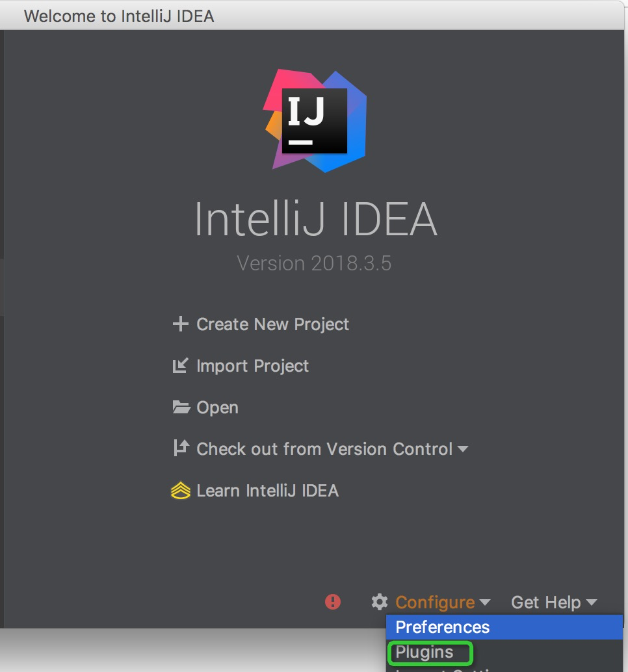628x672 pixels.
Task: Click the Learn IntelliJ IDEA link
Action: tap(267, 491)
